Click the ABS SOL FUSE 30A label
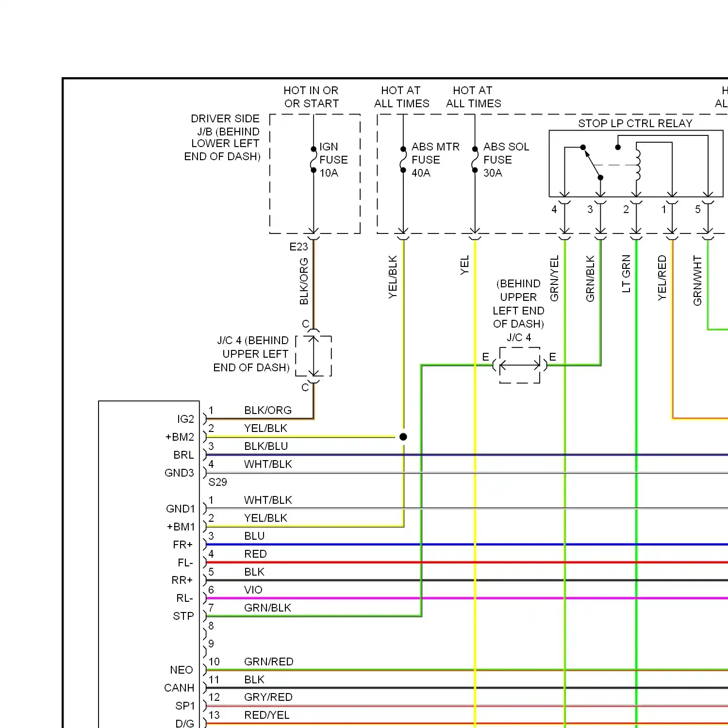This screenshot has width=728, height=728. pos(506,160)
